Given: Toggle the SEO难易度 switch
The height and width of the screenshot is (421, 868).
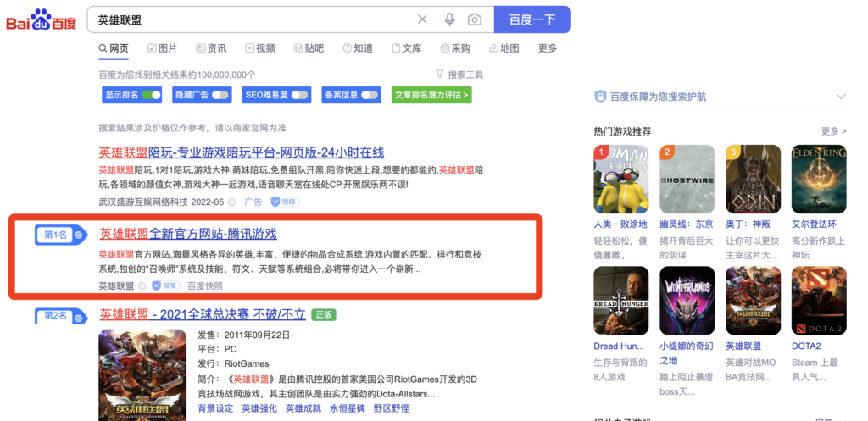Looking at the screenshot, I should coord(299,95).
